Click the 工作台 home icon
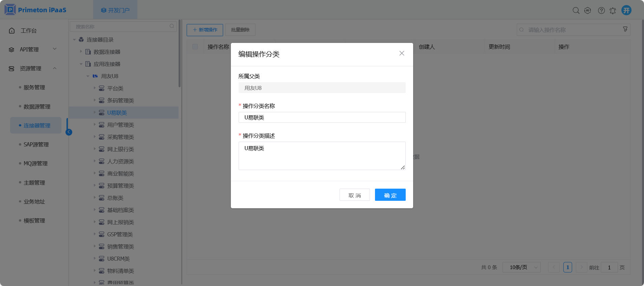Viewport: 644px width, 286px height. (x=12, y=30)
